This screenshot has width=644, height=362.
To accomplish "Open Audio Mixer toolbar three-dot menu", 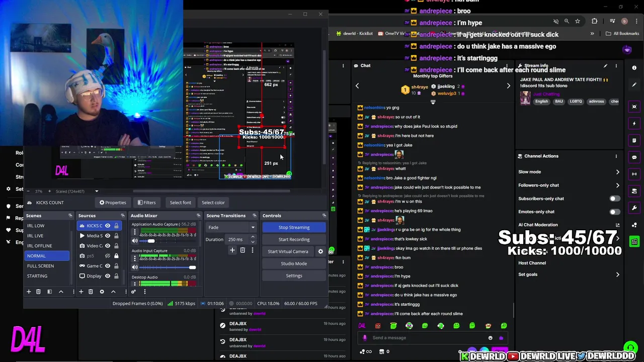I will 144,292.
